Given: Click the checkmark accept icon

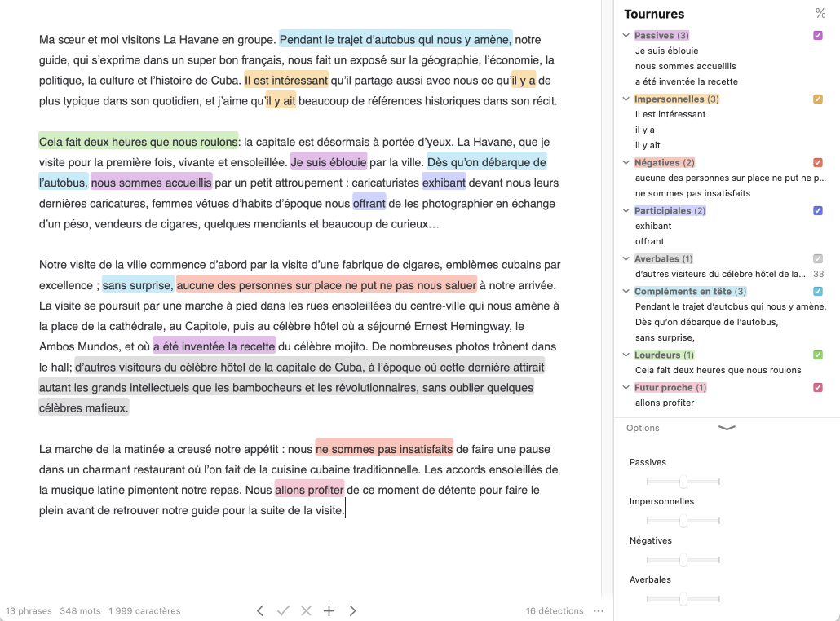Looking at the screenshot, I should pyautogui.click(x=283, y=610).
